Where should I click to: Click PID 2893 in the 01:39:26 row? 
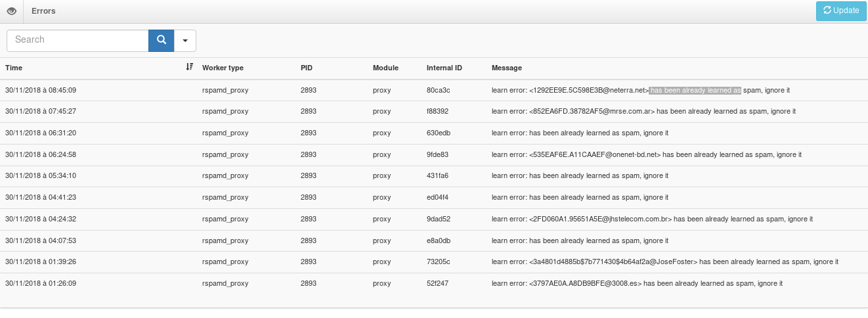[x=309, y=262]
